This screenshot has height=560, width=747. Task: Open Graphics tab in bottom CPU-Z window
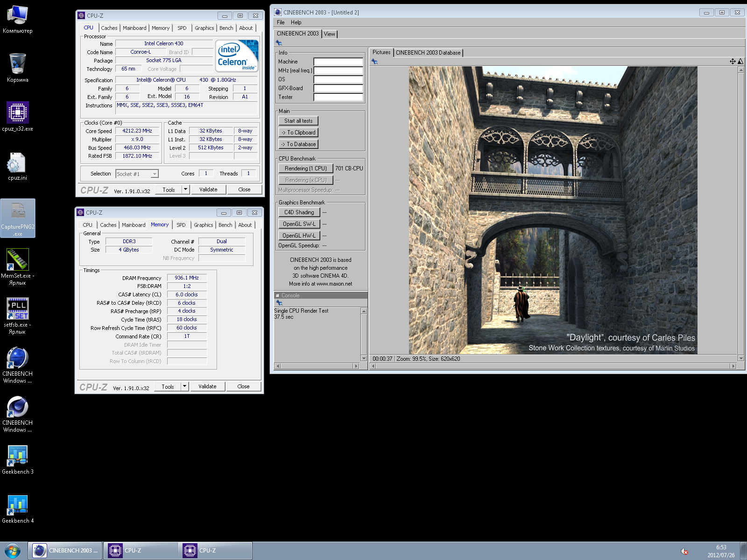[x=204, y=225]
